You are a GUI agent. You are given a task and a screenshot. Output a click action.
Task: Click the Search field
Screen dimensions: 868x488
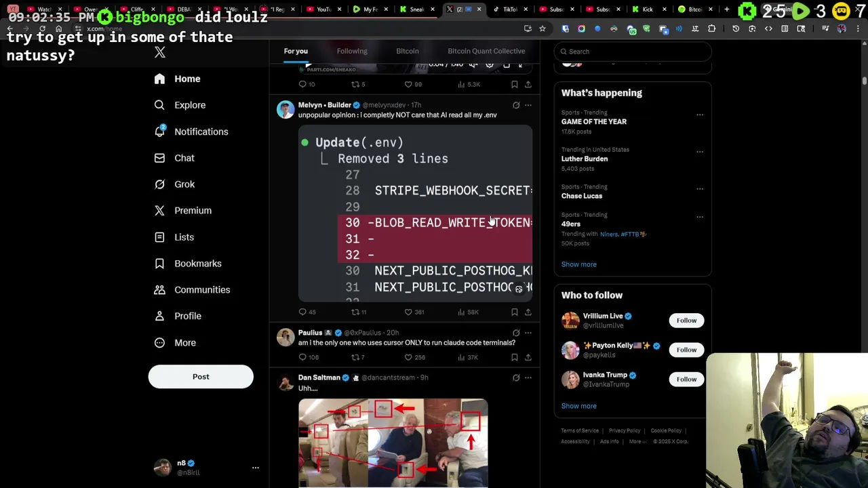pos(633,52)
